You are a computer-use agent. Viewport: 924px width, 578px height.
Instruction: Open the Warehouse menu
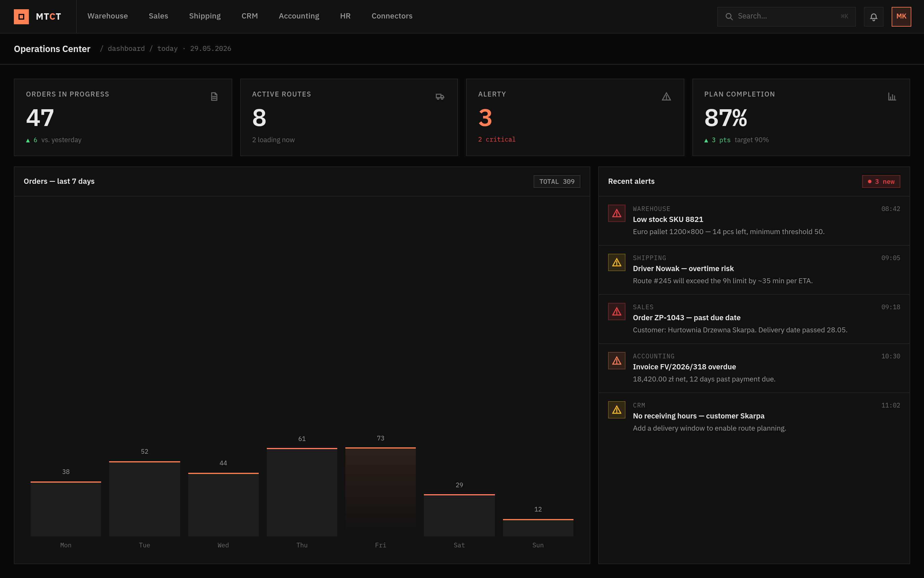tap(108, 16)
